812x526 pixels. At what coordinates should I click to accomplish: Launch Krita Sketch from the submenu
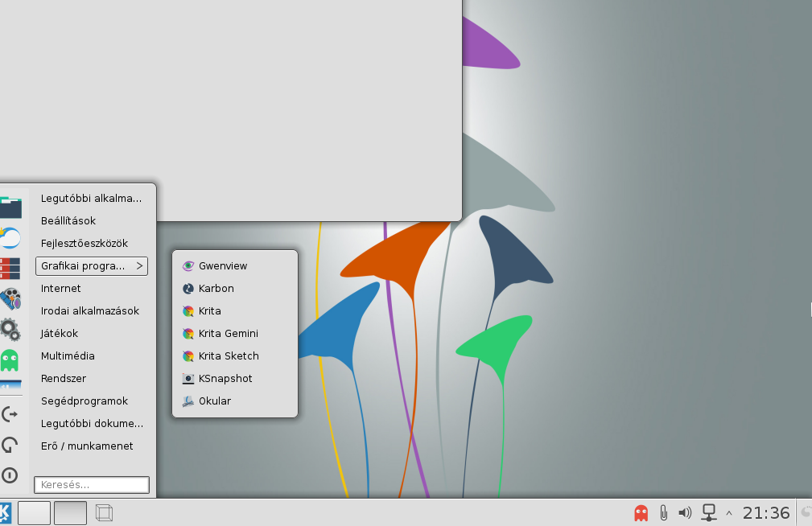click(x=235, y=356)
